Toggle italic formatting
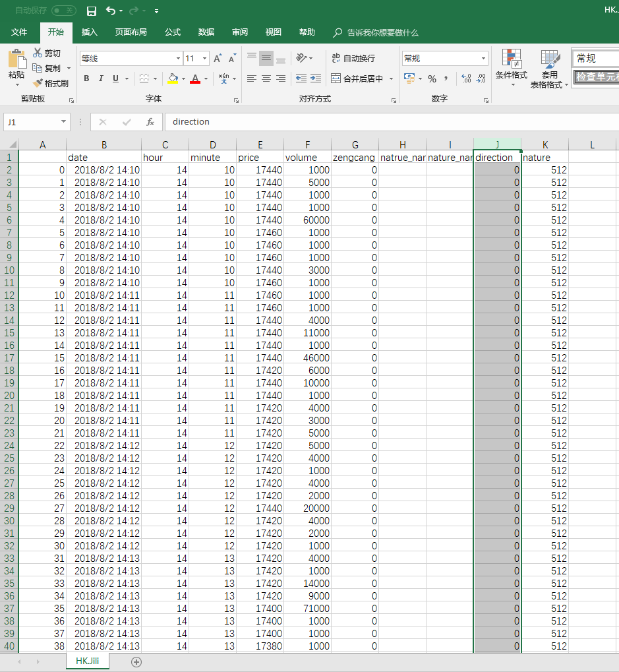 pyautogui.click(x=101, y=78)
